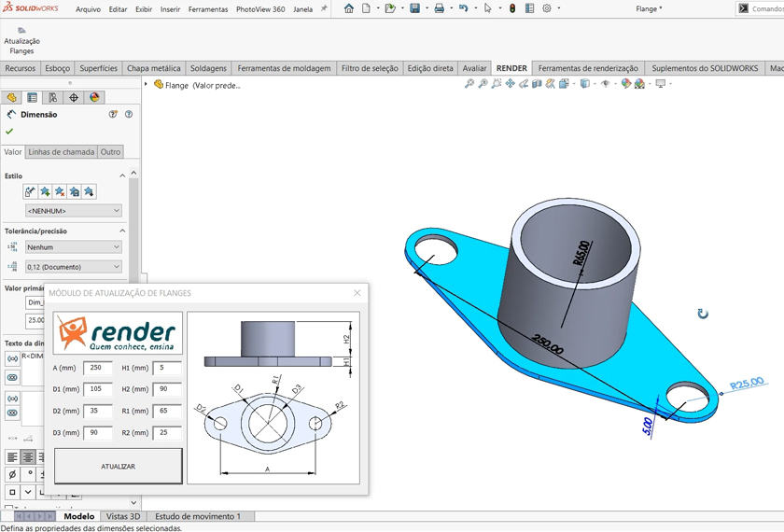Image resolution: width=784 pixels, height=532 pixels.
Task: Open the Nenhum tolerance type dropdown
Action: click(x=73, y=247)
